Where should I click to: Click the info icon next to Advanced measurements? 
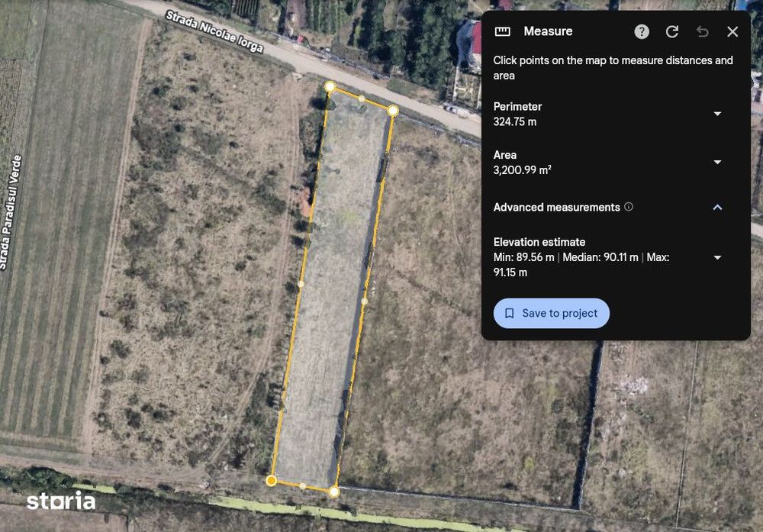(629, 207)
